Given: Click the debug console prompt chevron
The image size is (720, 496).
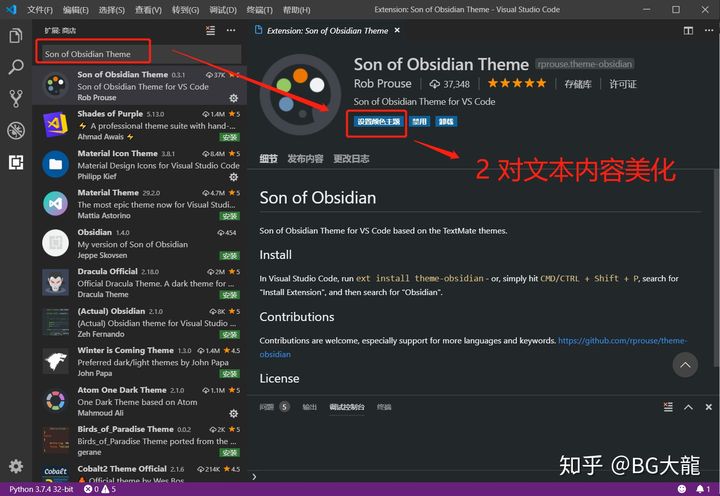Looking at the screenshot, I should (x=254, y=477).
